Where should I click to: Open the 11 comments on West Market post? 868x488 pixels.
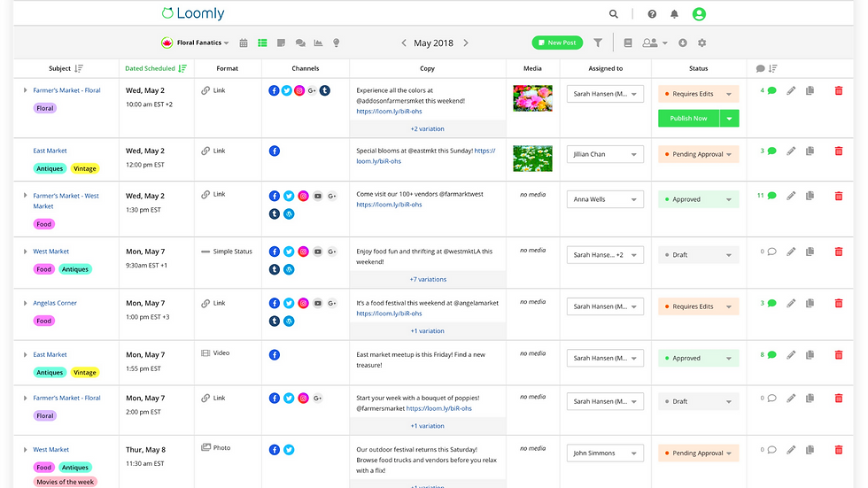click(767, 196)
